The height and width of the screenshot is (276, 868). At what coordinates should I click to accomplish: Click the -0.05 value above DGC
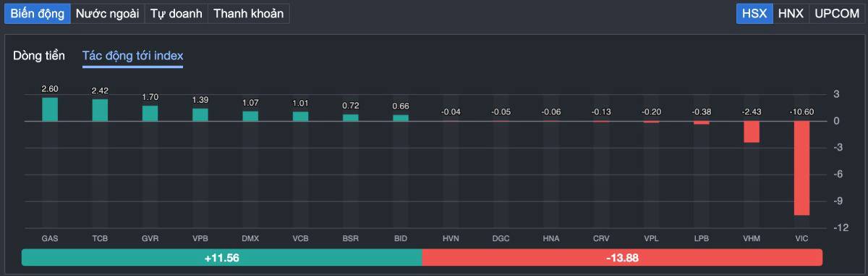point(501,112)
